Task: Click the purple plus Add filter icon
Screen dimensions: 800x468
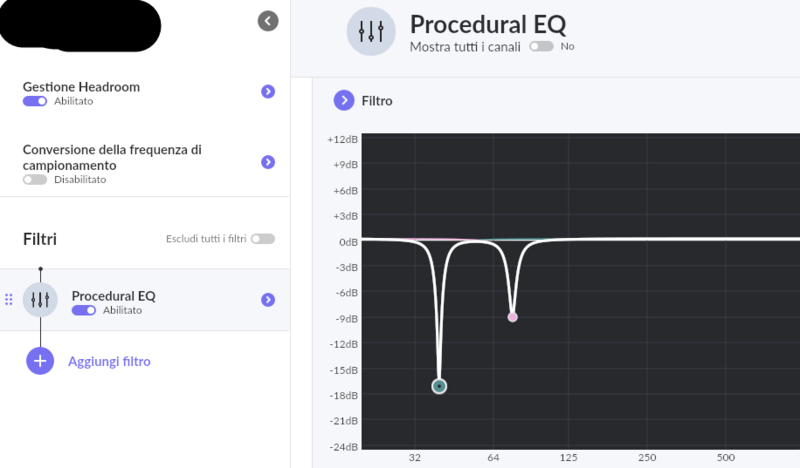Action: 40,361
